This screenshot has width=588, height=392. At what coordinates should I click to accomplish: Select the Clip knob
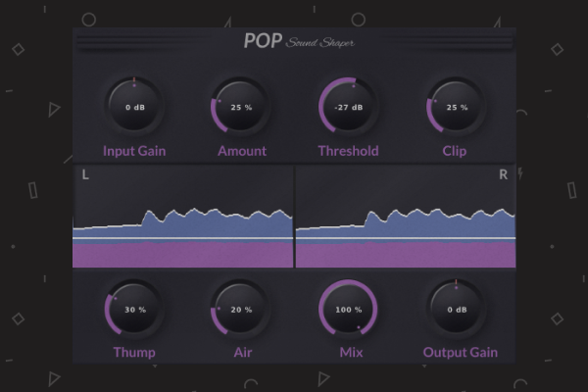tap(456, 107)
